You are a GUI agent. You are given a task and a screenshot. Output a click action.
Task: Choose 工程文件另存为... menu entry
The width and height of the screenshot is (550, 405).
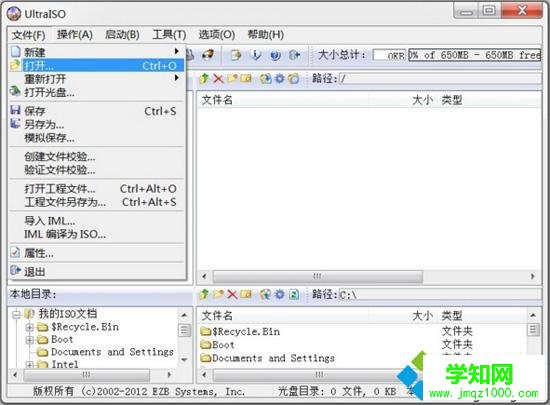click(x=97, y=202)
